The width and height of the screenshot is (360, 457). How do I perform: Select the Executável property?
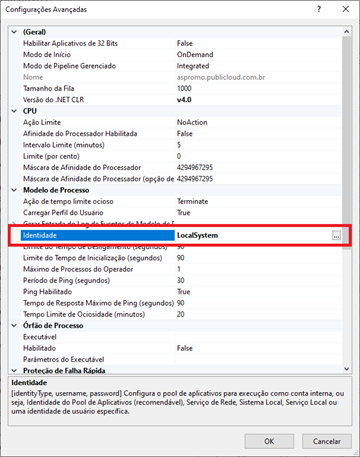tap(40, 337)
